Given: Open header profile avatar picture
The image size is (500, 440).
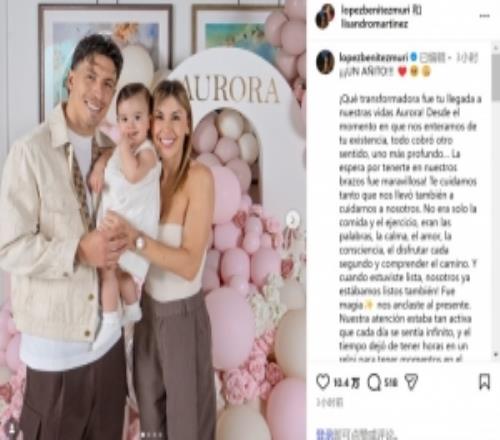Looking at the screenshot, I should (x=325, y=17).
